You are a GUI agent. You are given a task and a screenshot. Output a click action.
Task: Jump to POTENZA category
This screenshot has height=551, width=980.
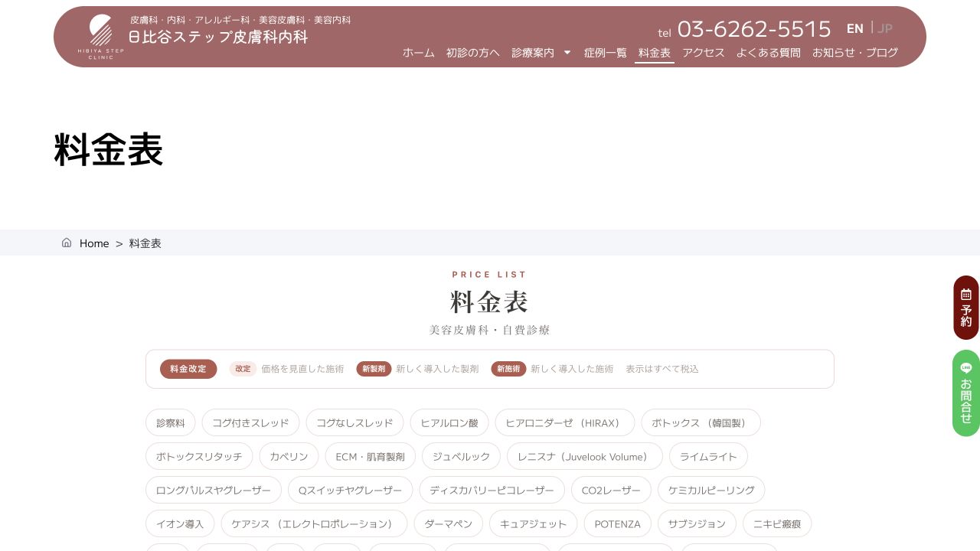pyautogui.click(x=617, y=523)
